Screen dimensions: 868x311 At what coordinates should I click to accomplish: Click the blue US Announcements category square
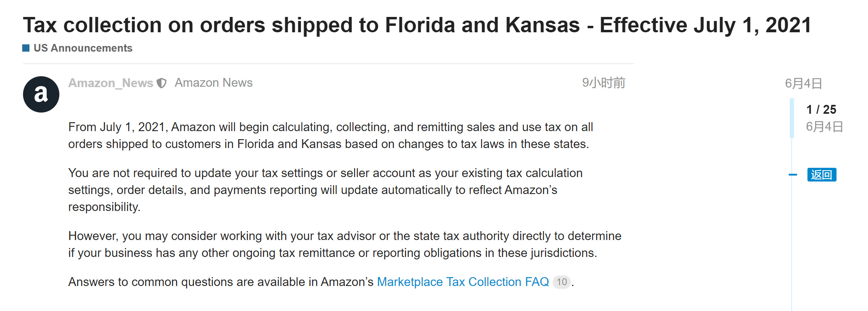coord(26,48)
